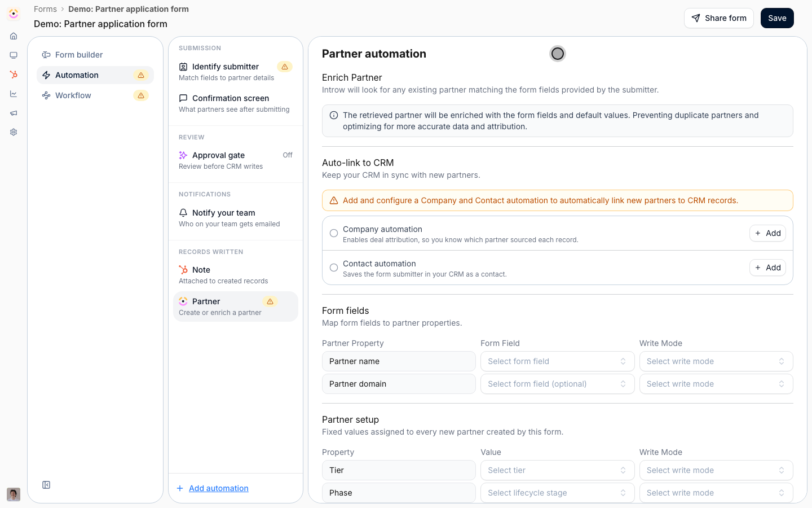This screenshot has height=508, width=812.
Task: Open the Select form field dropdown for Partner name
Action: [557, 361]
